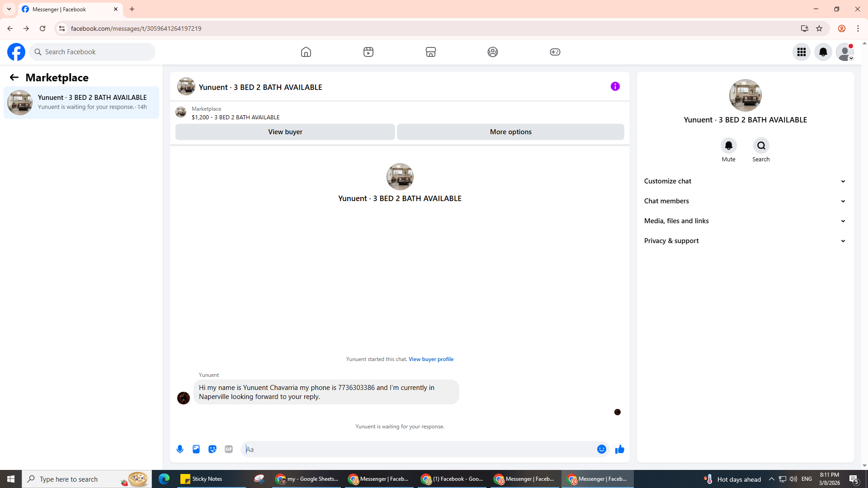Toggle the conversation information panel icon
Image resolution: width=868 pixels, height=488 pixels.
tap(615, 86)
